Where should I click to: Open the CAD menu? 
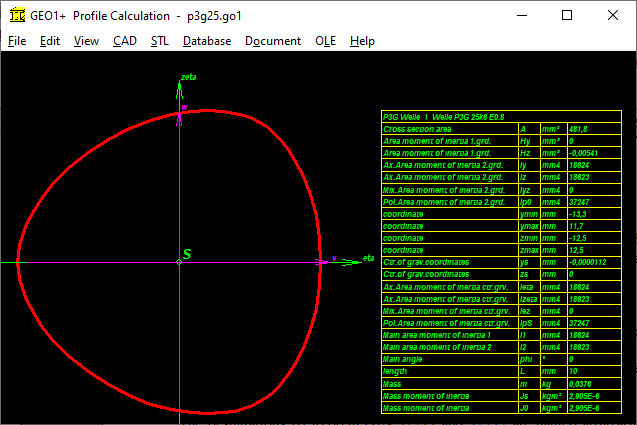click(x=125, y=41)
